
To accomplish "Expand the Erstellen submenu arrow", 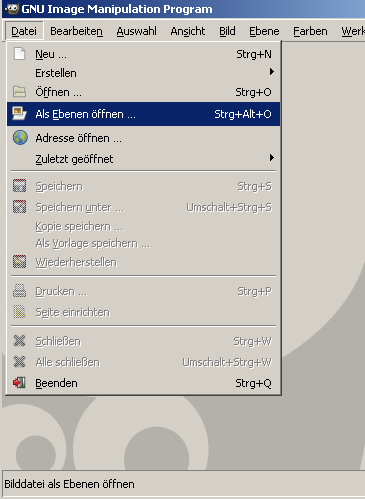I will [x=272, y=72].
